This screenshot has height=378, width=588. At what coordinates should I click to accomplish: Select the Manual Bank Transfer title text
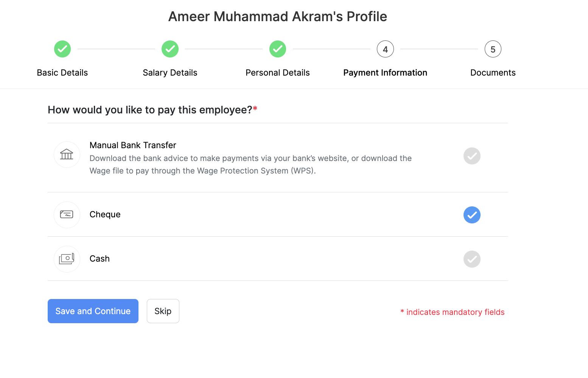pos(133,145)
